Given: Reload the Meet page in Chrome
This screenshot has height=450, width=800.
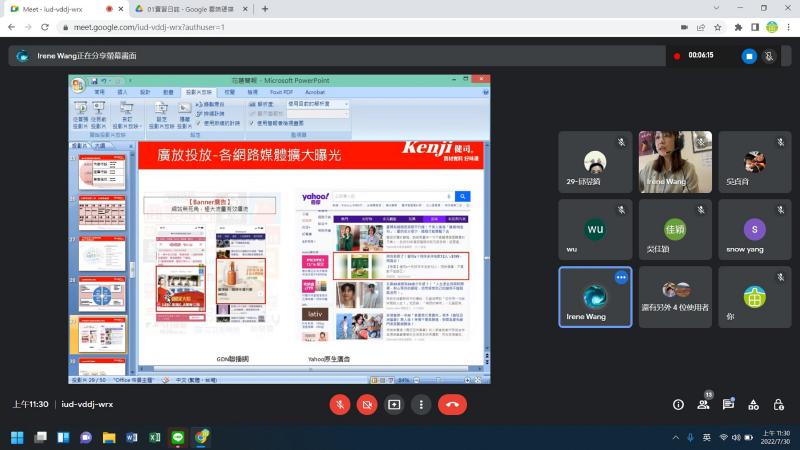Looking at the screenshot, I should (45, 27).
